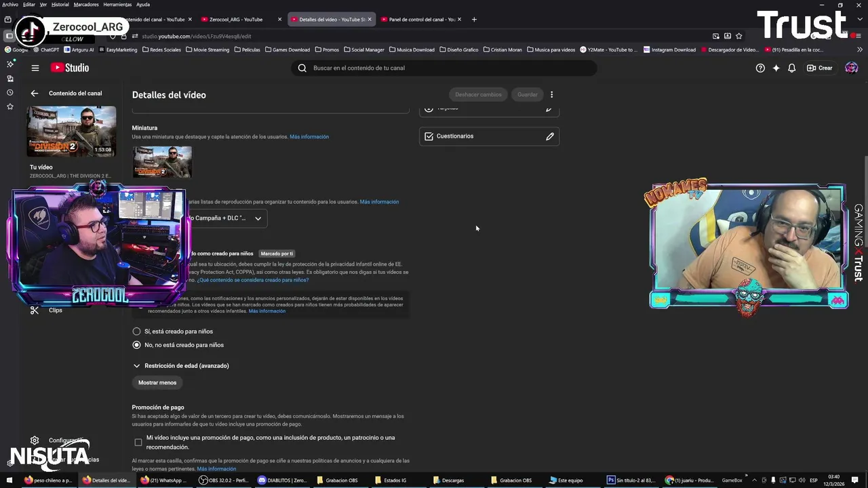Switch to OBS 32.0.2 in taskbar

pos(224,481)
